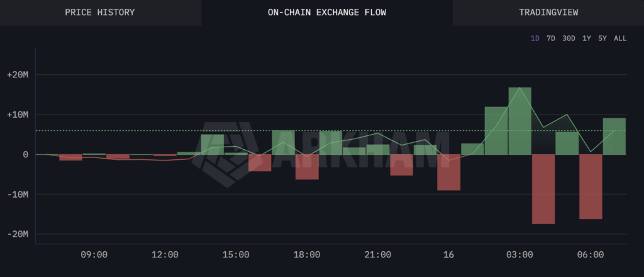Show the 1Y time range
The height and width of the screenshot is (277, 644).
586,38
